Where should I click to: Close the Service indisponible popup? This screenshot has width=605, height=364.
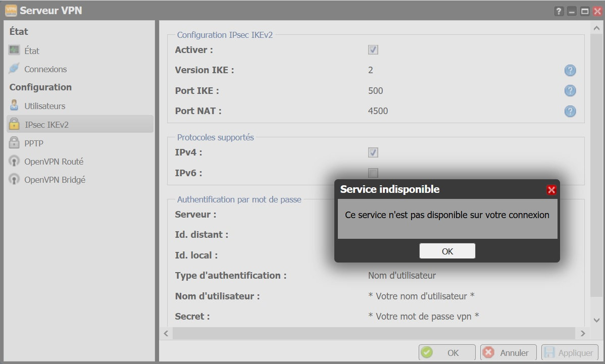(551, 190)
